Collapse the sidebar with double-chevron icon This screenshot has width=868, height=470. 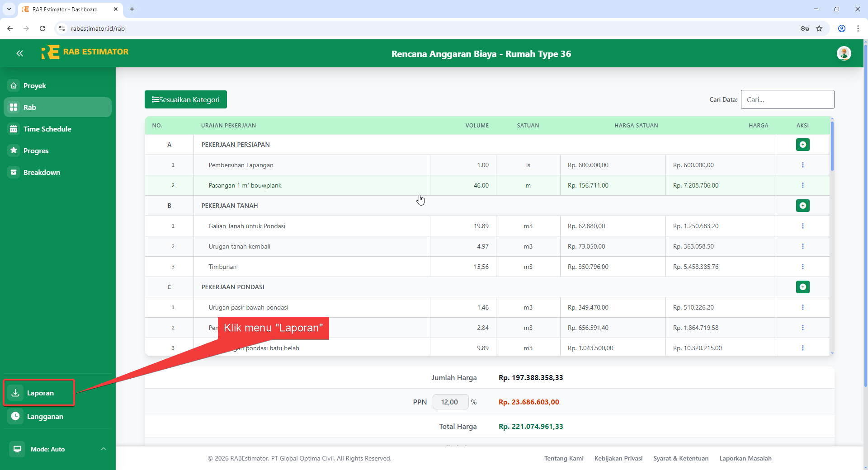tap(20, 53)
